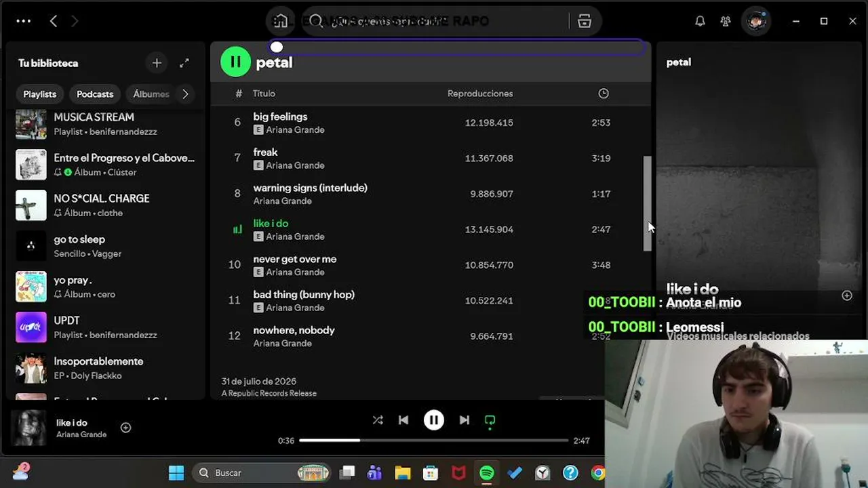Create a new playlist with plus icon
Image resolution: width=868 pixels, height=488 pixels.
click(157, 63)
